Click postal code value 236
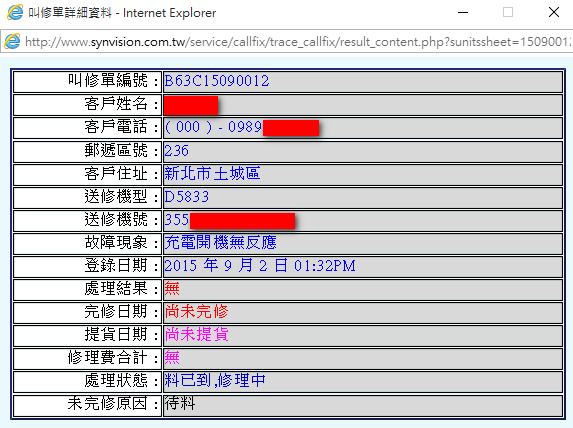573x428 pixels. tap(177, 151)
